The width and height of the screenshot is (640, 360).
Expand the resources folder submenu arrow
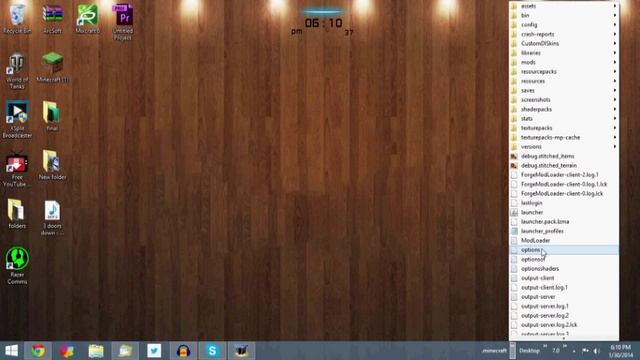tap(615, 81)
